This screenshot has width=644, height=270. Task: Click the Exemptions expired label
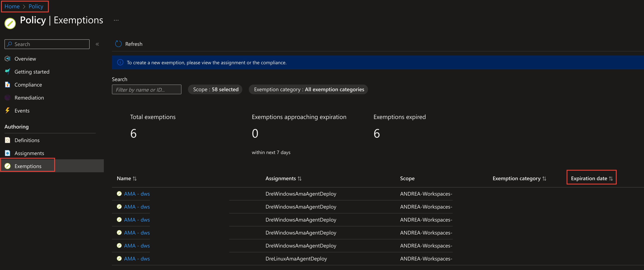(399, 117)
